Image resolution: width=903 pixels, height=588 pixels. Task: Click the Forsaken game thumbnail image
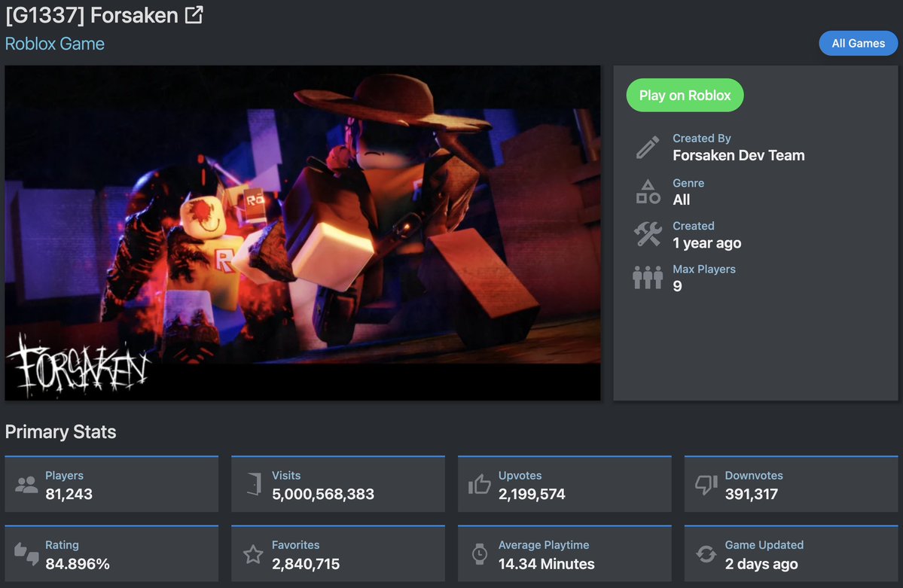[302, 233]
